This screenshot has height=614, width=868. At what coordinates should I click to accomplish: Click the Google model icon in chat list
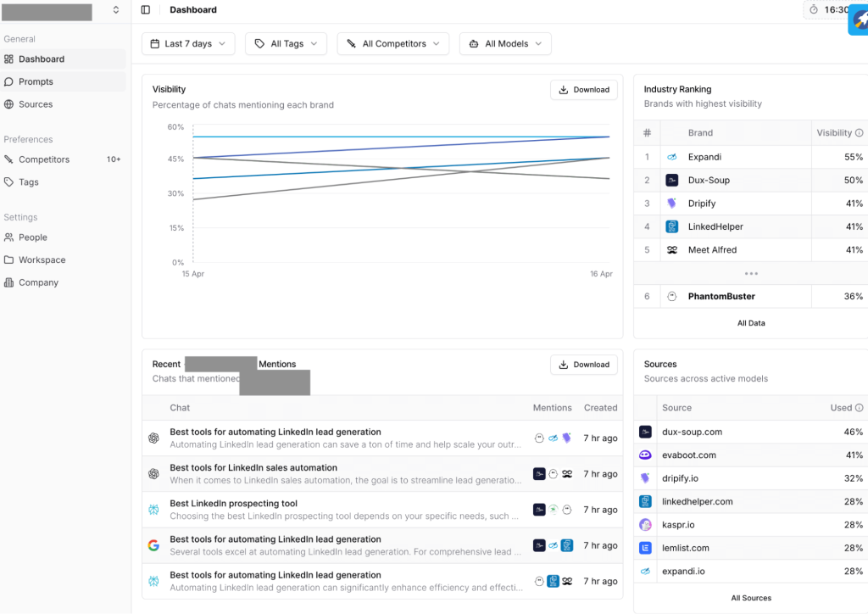154,546
